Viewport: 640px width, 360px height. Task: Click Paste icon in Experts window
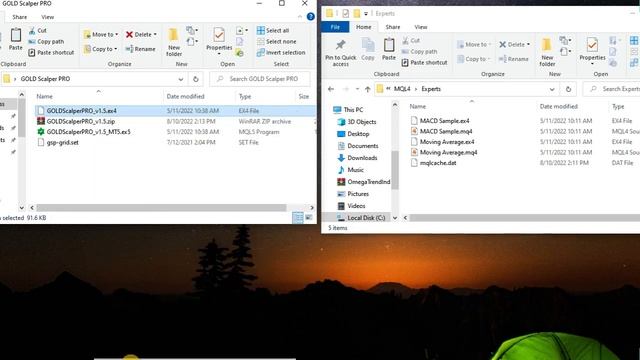coord(389,49)
